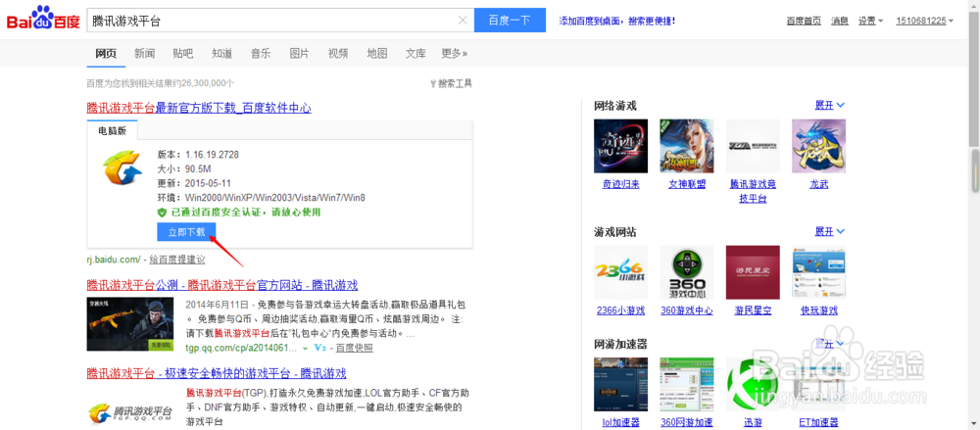The image size is (980, 430).
Task: Open dropdown arrow beside tgp.qq.com URL
Action: (305, 348)
